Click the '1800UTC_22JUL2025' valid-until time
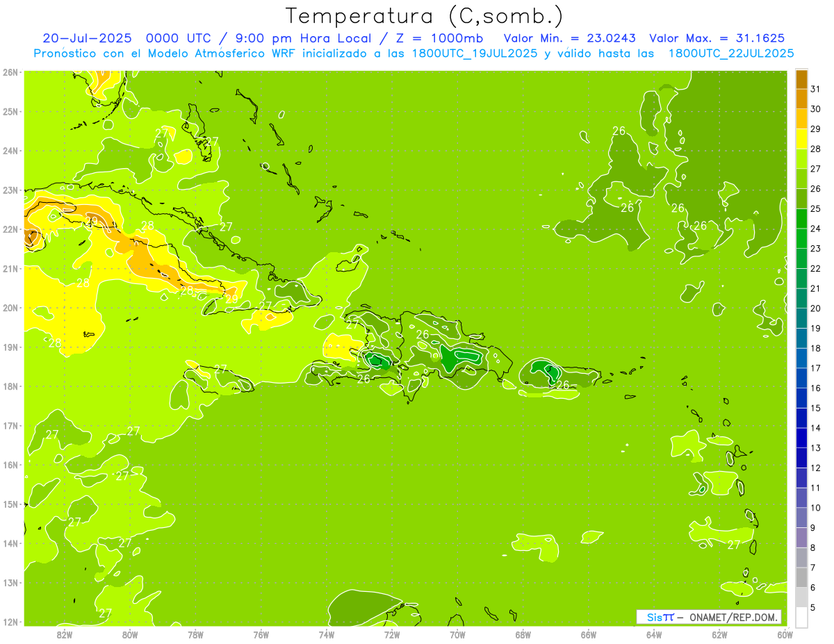 [731, 53]
